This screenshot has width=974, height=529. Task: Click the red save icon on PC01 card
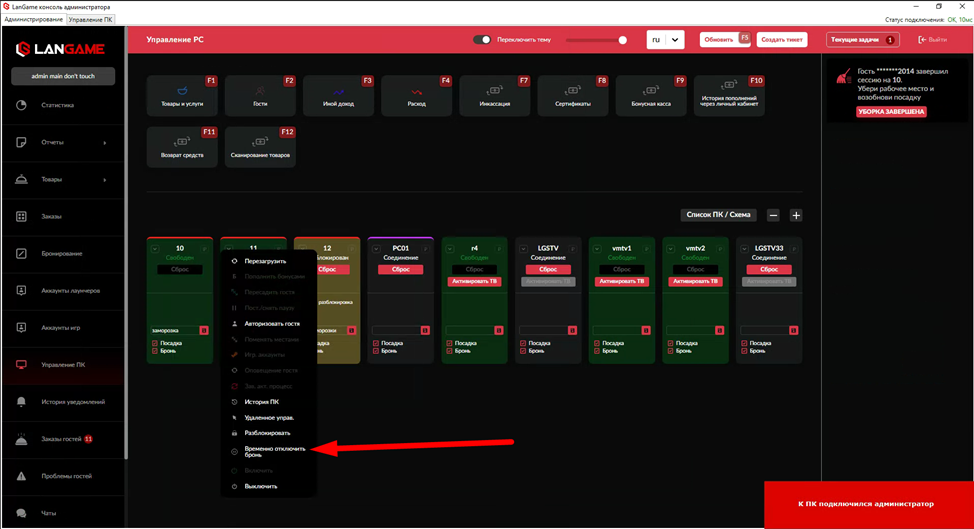[424, 329]
